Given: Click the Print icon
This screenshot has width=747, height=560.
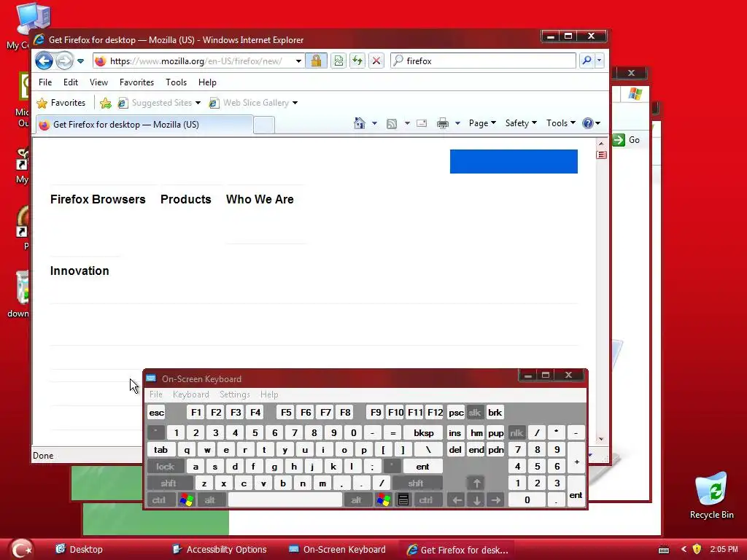Looking at the screenshot, I should [x=443, y=123].
